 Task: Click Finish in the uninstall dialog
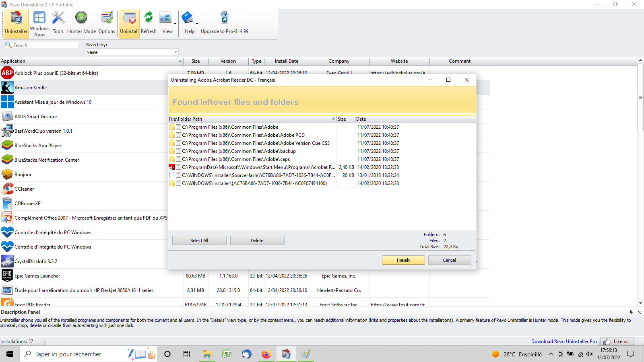(403, 260)
